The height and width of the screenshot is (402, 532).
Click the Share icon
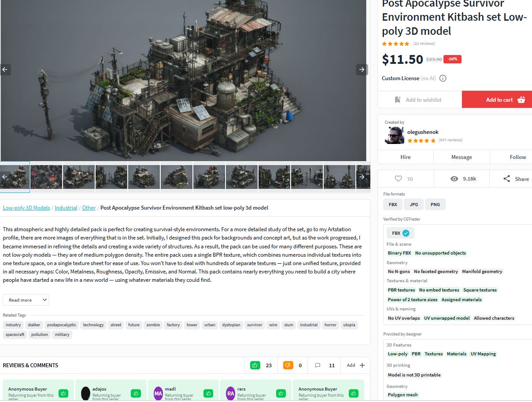pos(506,179)
